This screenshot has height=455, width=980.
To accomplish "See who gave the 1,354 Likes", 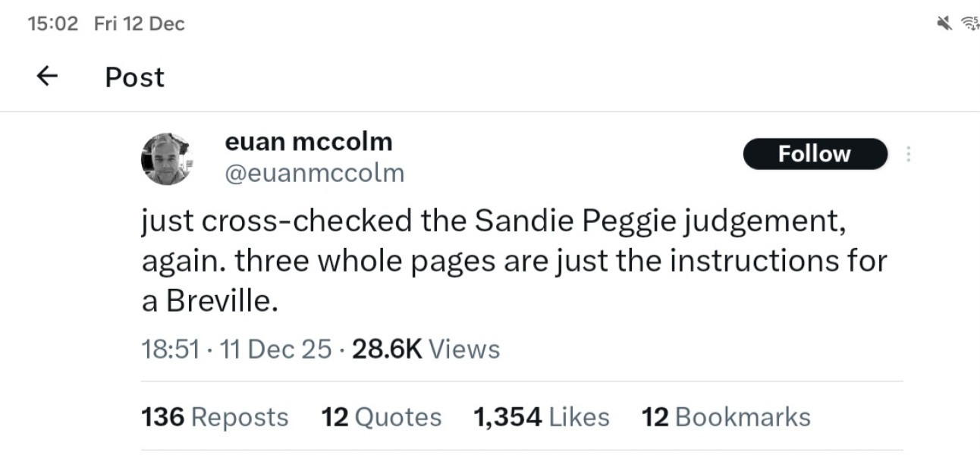I will (540, 416).
